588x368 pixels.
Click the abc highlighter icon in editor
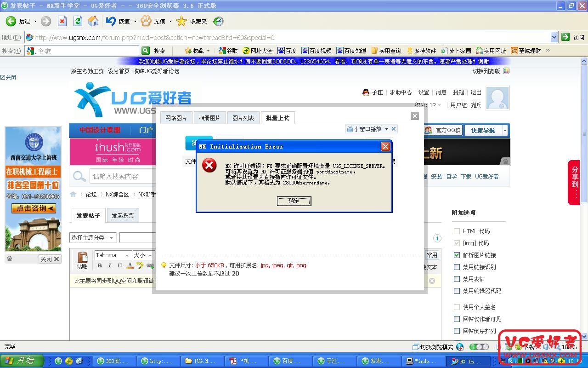click(140, 265)
